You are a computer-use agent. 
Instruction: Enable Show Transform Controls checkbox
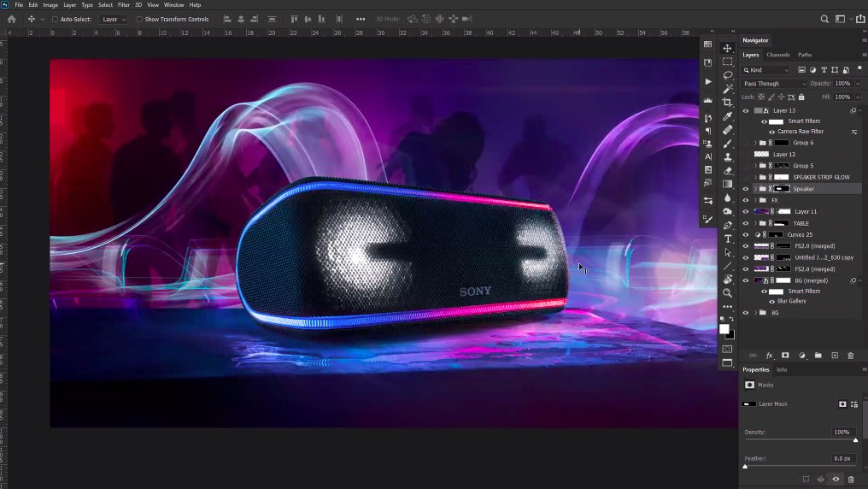(x=139, y=19)
